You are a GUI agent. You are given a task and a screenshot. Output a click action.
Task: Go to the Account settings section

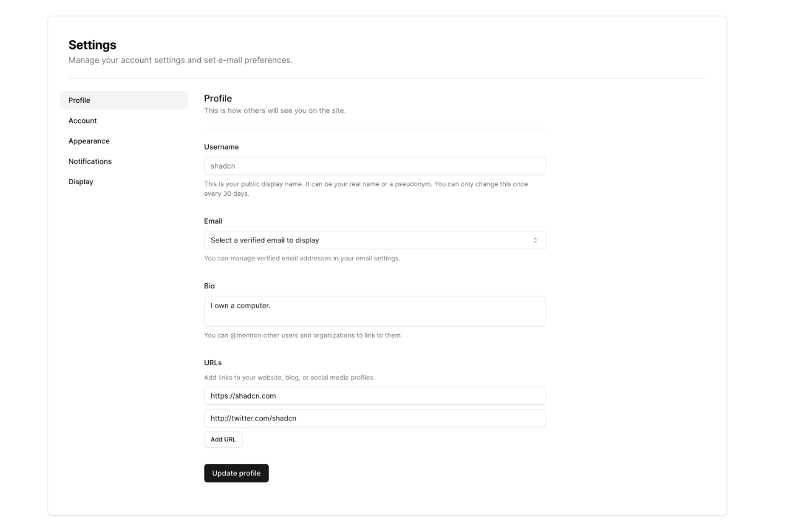[82, 121]
